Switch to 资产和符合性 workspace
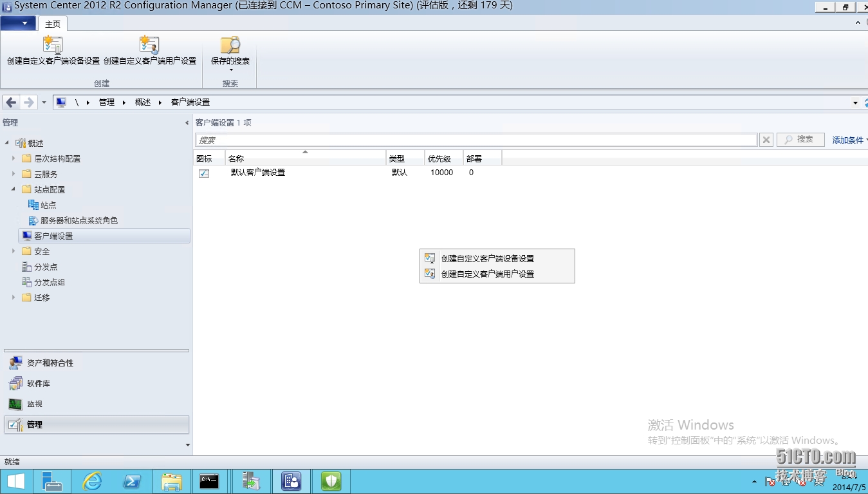The width and height of the screenshot is (868, 494). [x=97, y=363]
